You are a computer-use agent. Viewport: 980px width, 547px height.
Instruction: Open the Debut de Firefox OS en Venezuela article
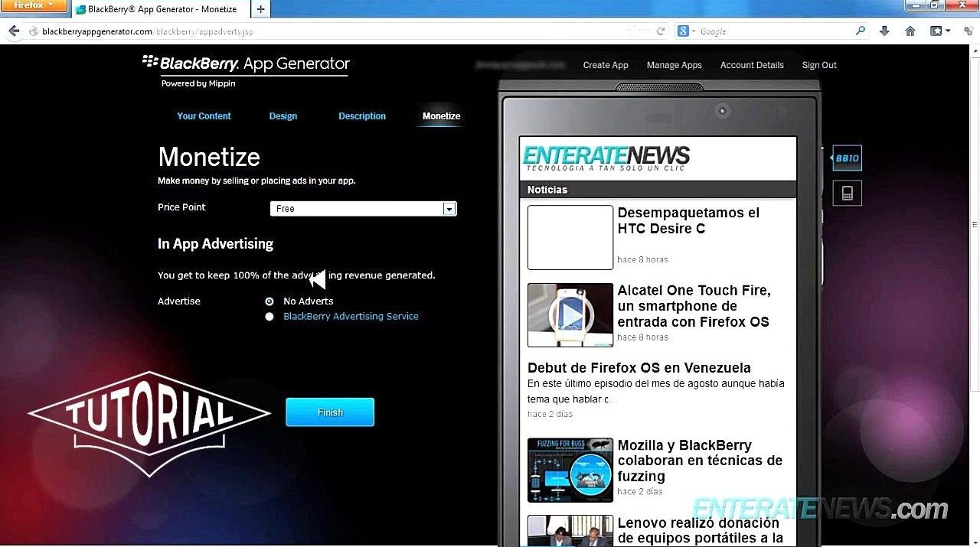tap(639, 368)
